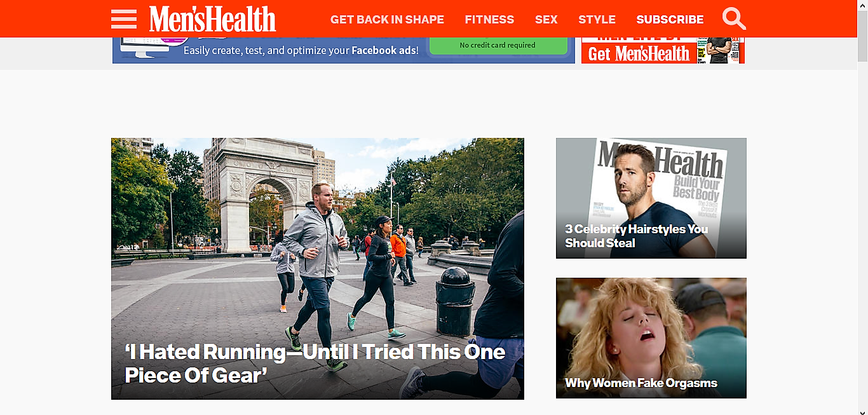868x415 pixels.
Task: Click the green No credit card required button
Action: 498,45
